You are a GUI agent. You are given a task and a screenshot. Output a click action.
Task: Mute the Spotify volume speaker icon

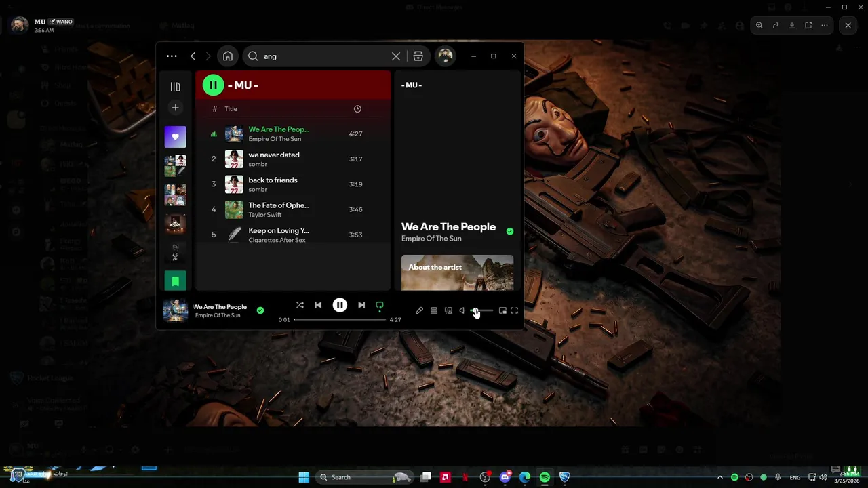[x=462, y=310]
